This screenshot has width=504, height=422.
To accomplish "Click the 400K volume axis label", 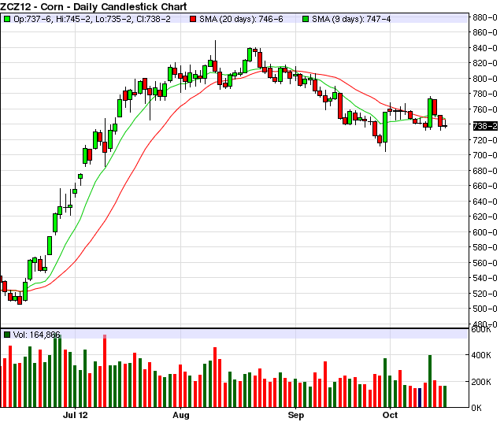I will click(x=481, y=355).
